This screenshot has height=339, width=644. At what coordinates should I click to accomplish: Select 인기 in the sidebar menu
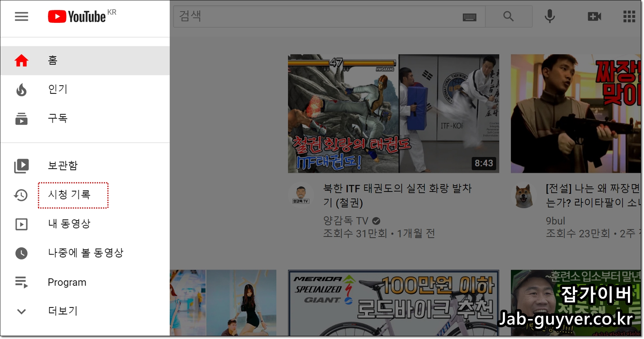[85, 89]
